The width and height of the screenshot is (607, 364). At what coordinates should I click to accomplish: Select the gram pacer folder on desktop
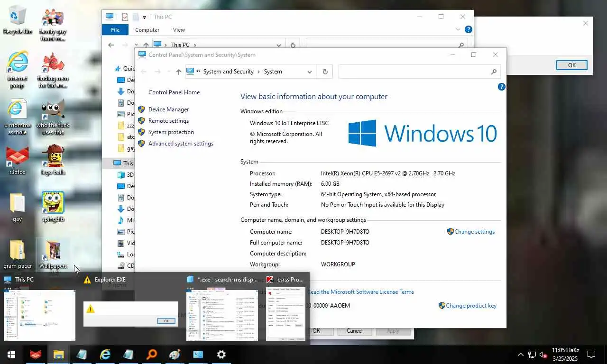(18, 254)
